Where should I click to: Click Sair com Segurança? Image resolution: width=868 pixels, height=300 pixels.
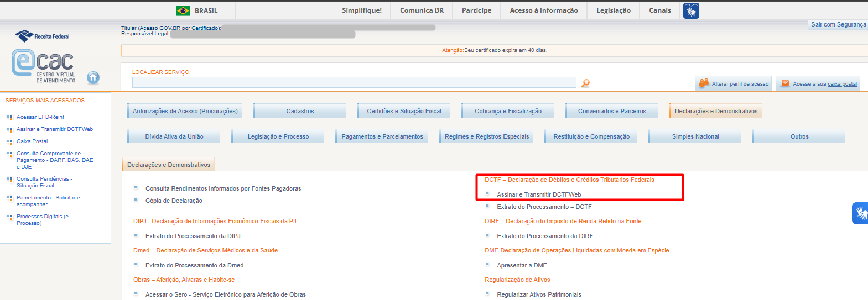pyautogui.click(x=839, y=24)
